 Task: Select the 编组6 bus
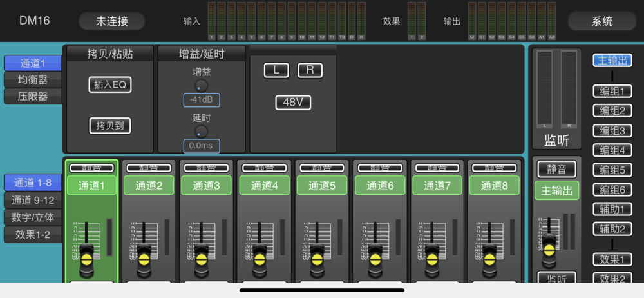pyautogui.click(x=612, y=190)
